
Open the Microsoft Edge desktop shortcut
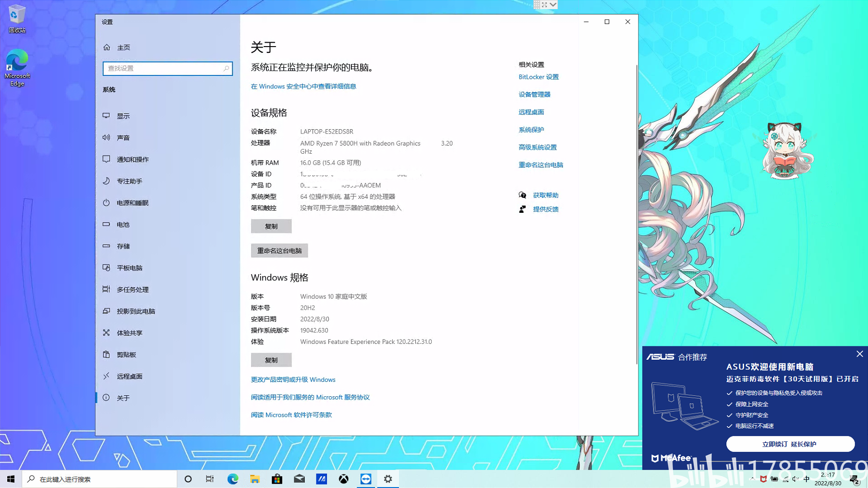(17, 67)
